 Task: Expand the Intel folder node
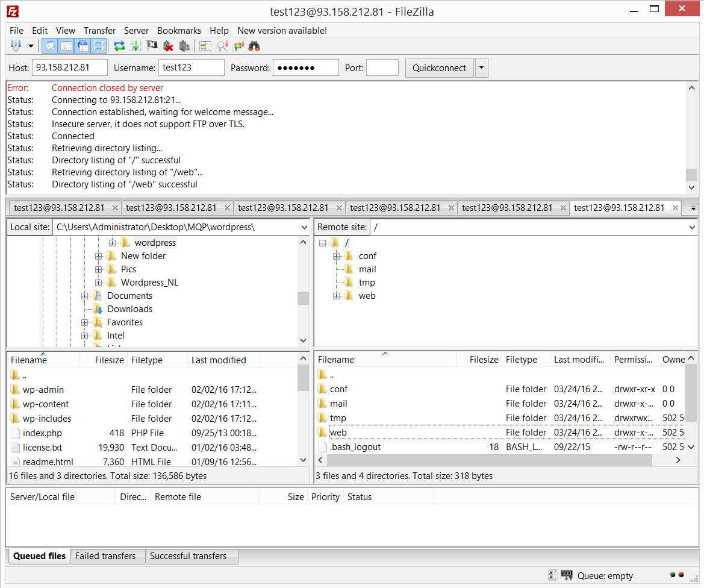pyautogui.click(x=84, y=336)
